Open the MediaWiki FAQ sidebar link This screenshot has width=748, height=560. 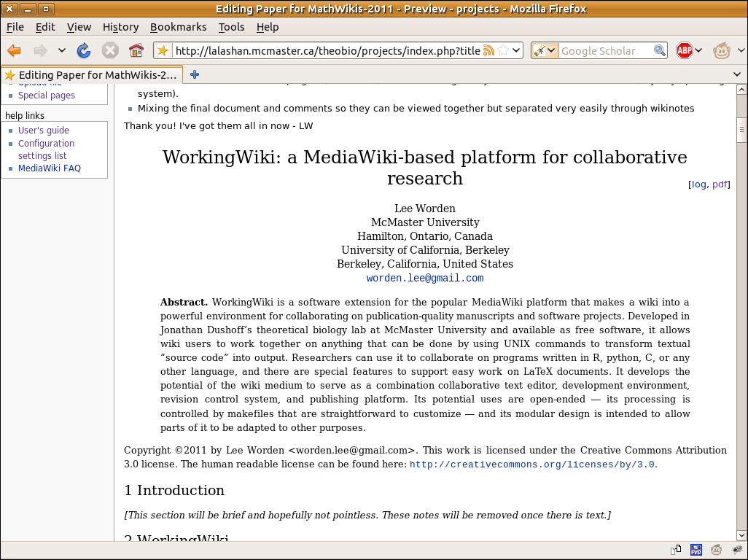pyautogui.click(x=50, y=168)
